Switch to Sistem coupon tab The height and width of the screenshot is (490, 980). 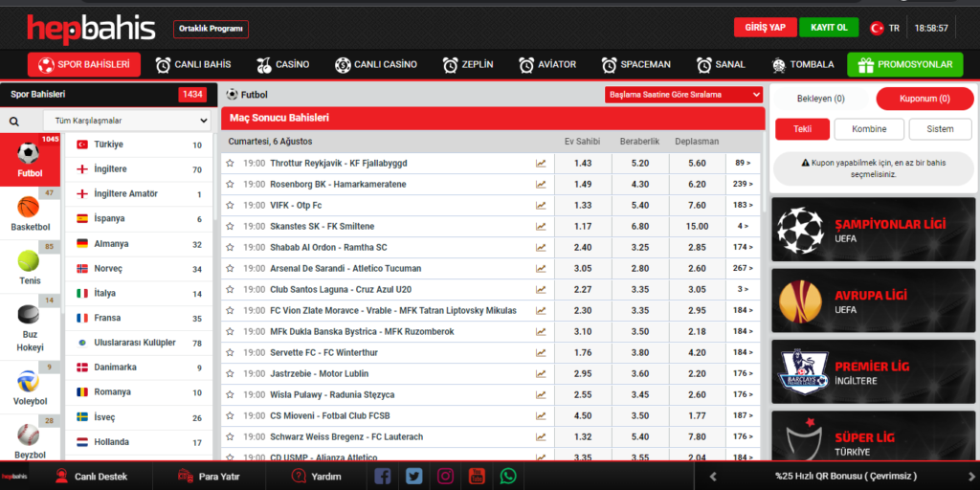[941, 129]
